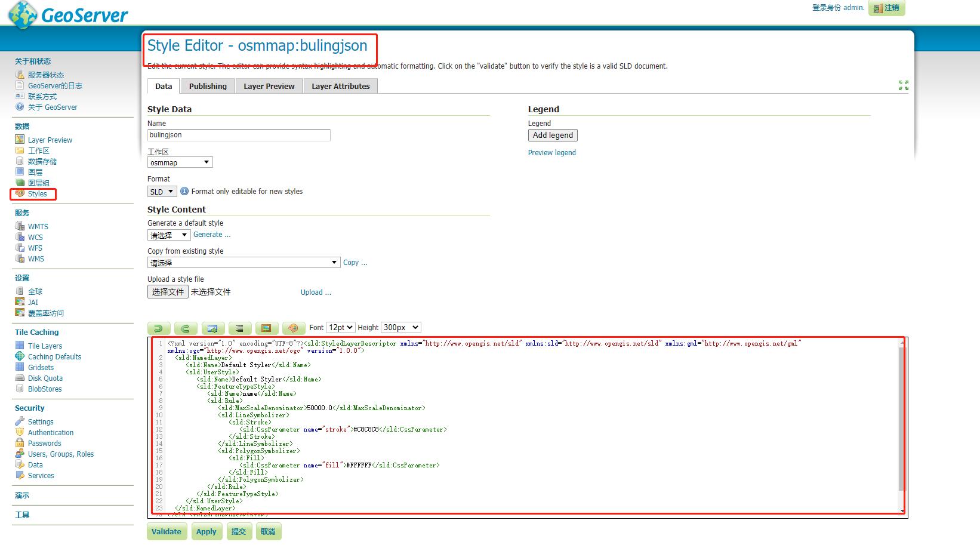980x548 pixels.
Task: Click the reformat code toolbar icon
Action: click(x=239, y=328)
